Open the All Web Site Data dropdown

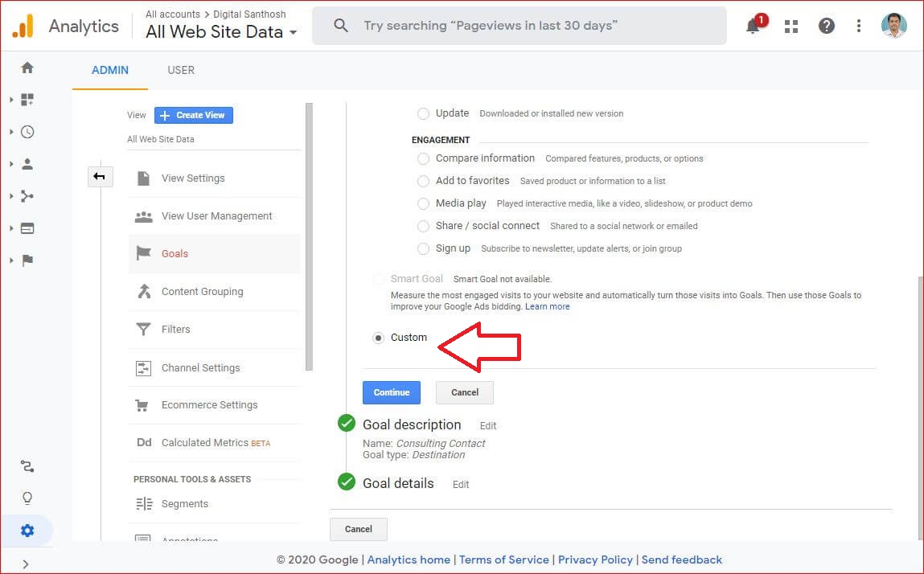click(x=221, y=32)
